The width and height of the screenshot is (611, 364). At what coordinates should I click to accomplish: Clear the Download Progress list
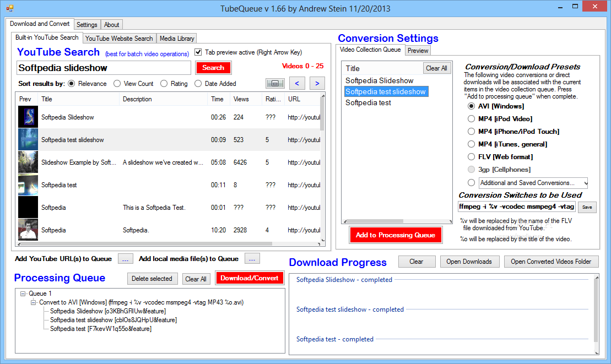[x=417, y=262]
